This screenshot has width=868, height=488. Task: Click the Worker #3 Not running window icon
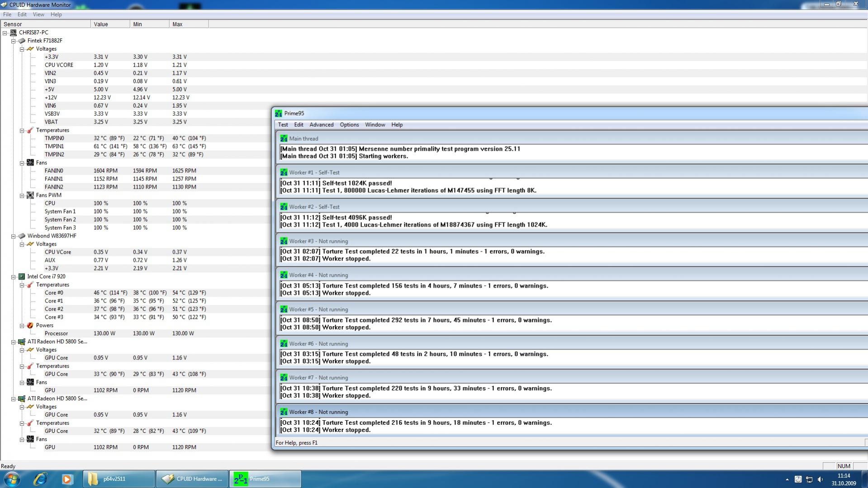pyautogui.click(x=284, y=242)
